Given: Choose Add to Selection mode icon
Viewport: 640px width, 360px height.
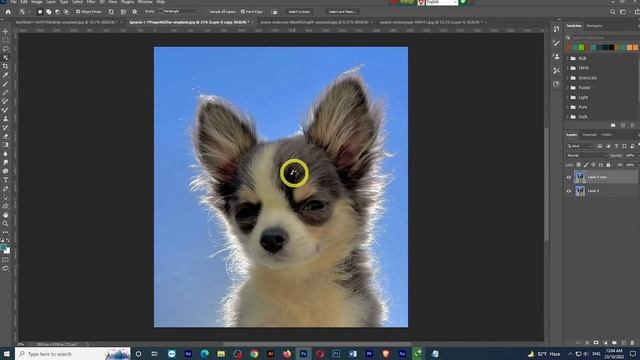Looking at the screenshot, I should pyautogui.click(x=49, y=12).
